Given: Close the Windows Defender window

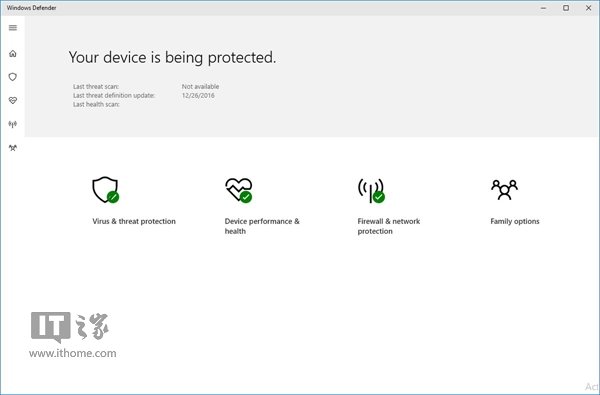Looking at the screenshot, I should [x=589, y=8].
